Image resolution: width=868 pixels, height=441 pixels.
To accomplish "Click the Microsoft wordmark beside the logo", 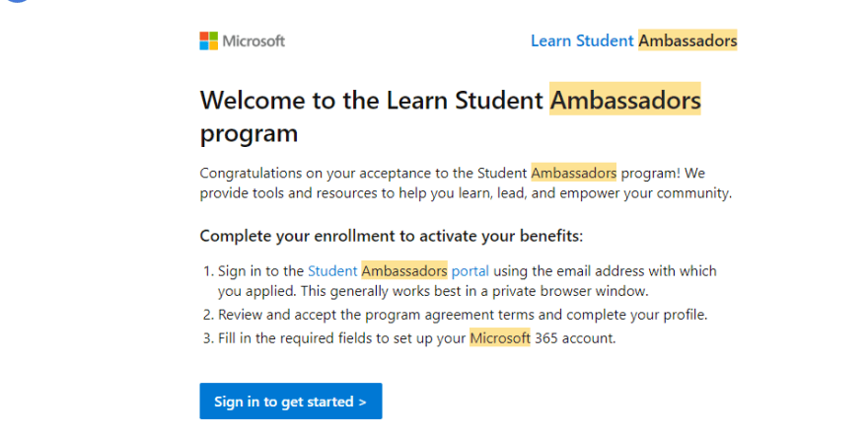I will (253, 41).
